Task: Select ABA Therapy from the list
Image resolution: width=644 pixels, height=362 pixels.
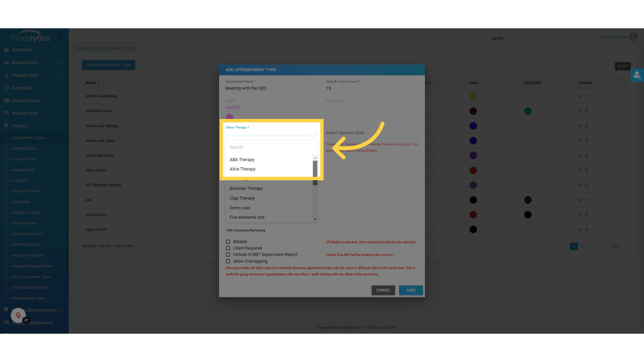Action: click(242, 160)
